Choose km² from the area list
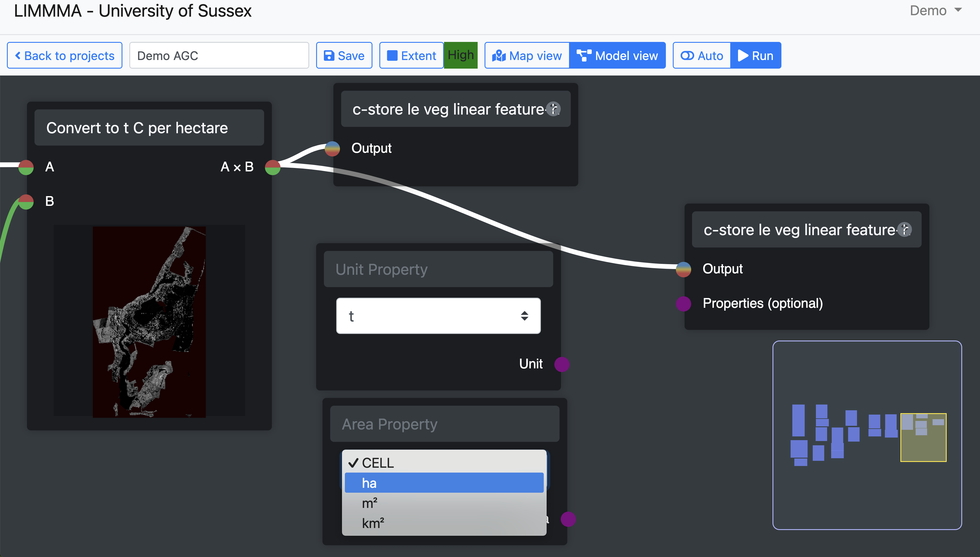This screenshot has height=557, width=980. [444, 523]
